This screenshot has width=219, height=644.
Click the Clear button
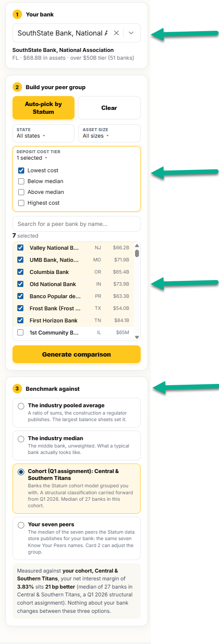pos(109,108)
